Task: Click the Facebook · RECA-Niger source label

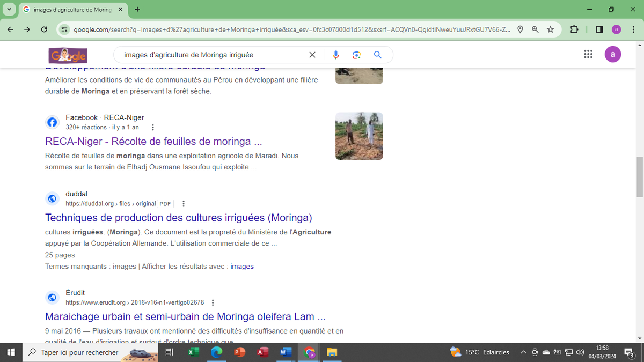Action: click(105, 117)
